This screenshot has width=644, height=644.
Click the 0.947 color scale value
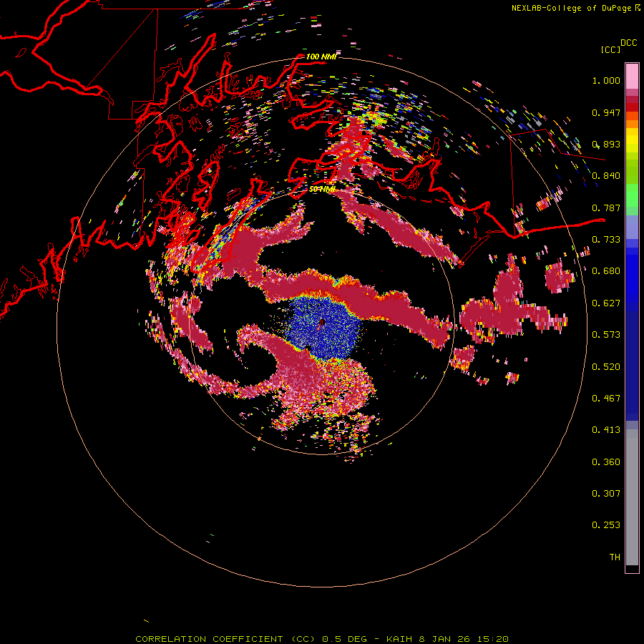(x=606, y=112)
